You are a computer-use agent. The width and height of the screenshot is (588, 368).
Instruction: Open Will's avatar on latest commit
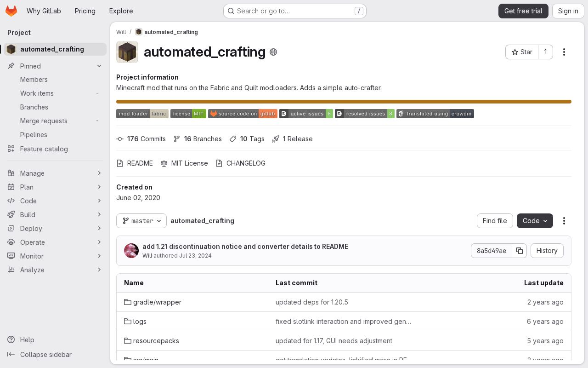pyautogui.click(x=131, y=251)
